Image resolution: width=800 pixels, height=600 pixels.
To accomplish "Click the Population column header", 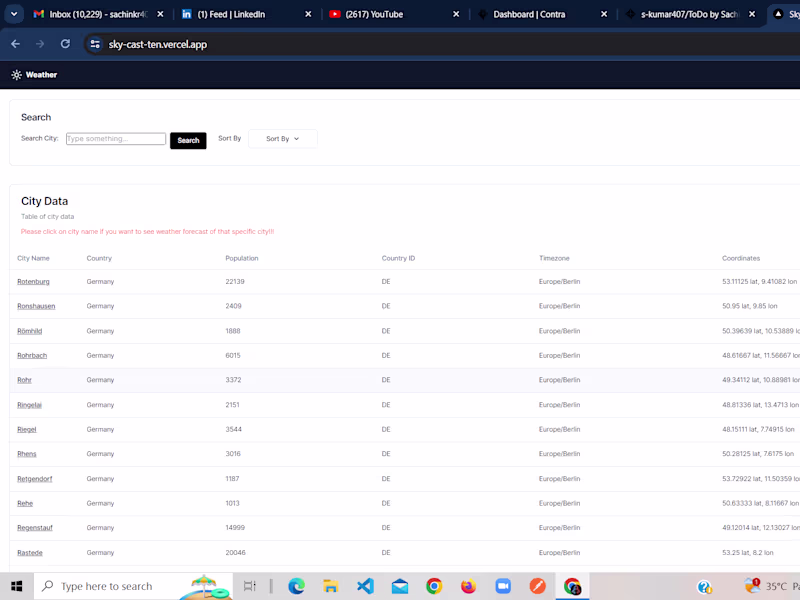I will click(242, 258).
